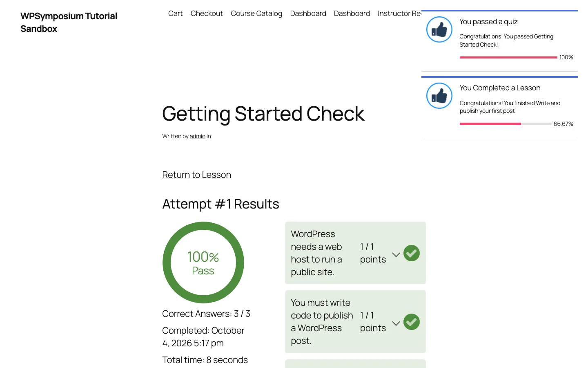Click the 'Completed: October 4, 2026' text
588x368 pixels.
point(203,337)
